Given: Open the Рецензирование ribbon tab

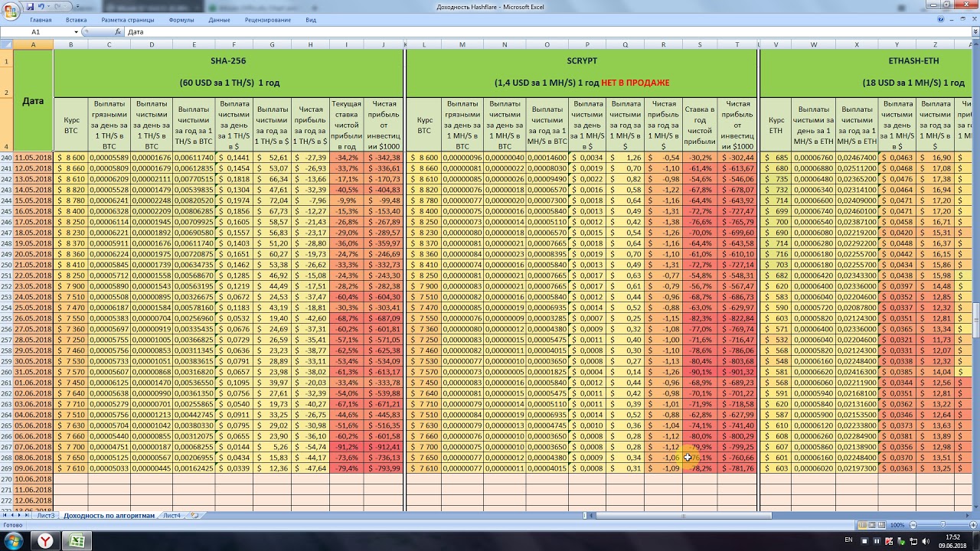Looking at the screenshot, I should coord(269,20).
